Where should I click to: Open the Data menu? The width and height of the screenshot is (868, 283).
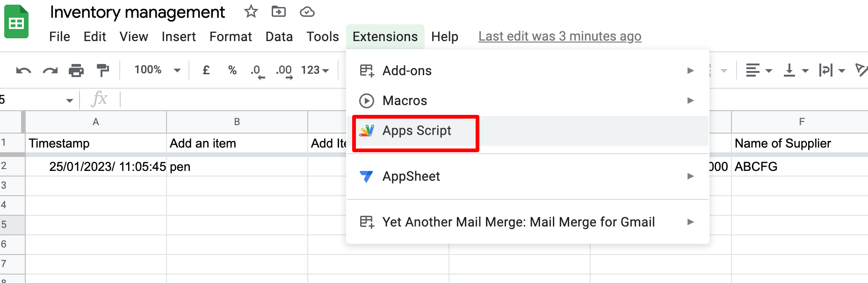click(279, 36)
